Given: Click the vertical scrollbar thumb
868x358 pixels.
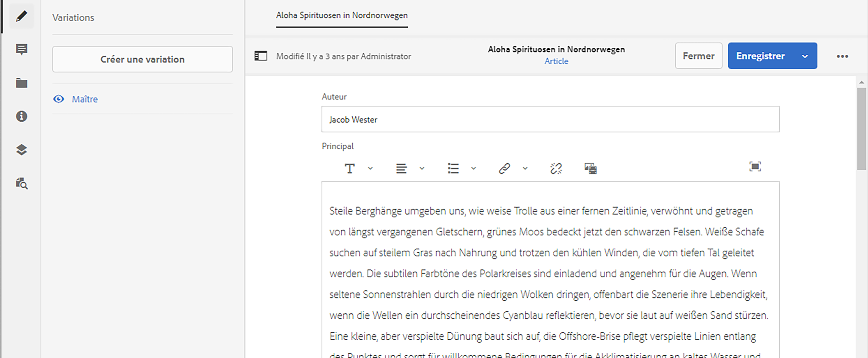Looking at the screenshot, I should [862, 129].
